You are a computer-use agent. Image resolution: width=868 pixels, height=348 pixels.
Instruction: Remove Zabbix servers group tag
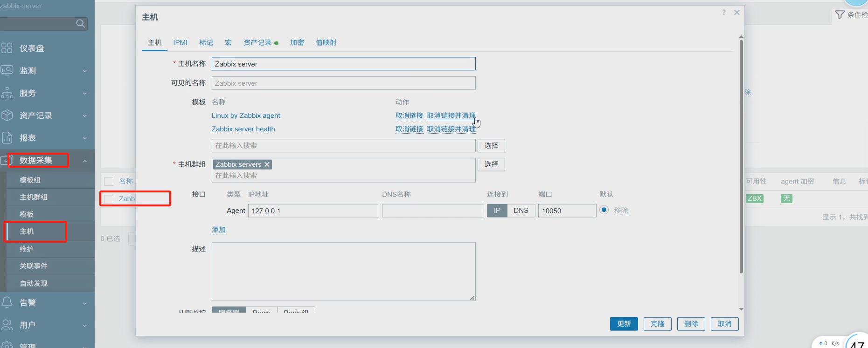(x=267, y=164)
